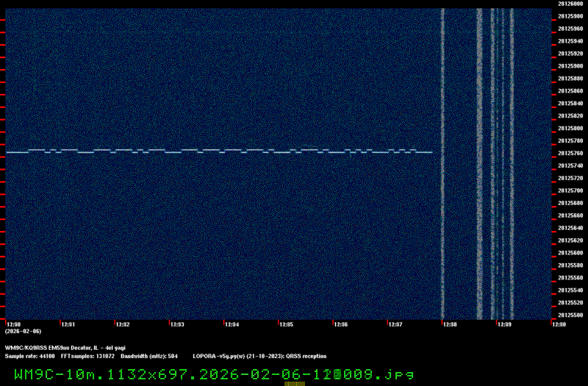
Task: Click the 28126000 frequency label
Action: point(570,4)
